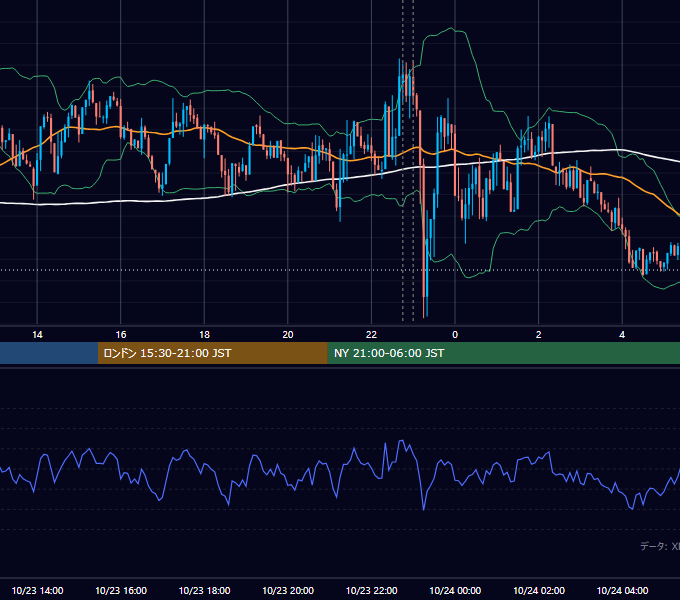Click the 10/24 04:00 date label
680x600 pixels.
[x=622, y=590]
